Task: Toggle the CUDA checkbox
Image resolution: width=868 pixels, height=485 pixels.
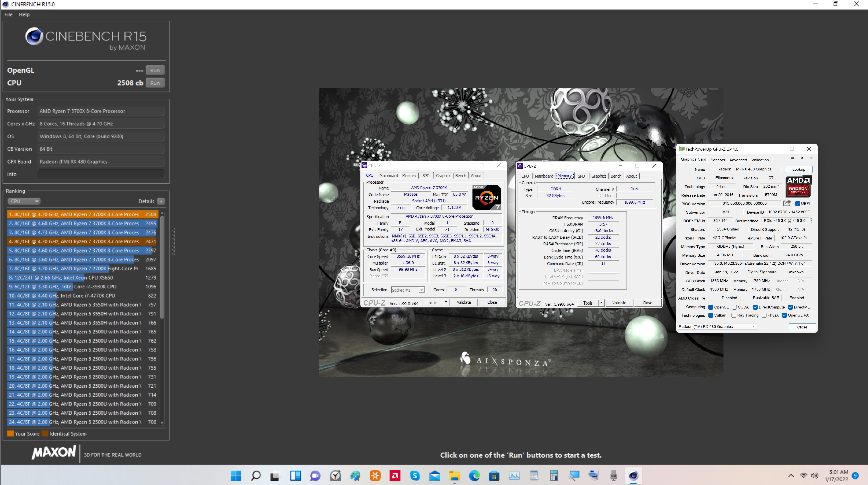Action: click(x=734, y=307)
